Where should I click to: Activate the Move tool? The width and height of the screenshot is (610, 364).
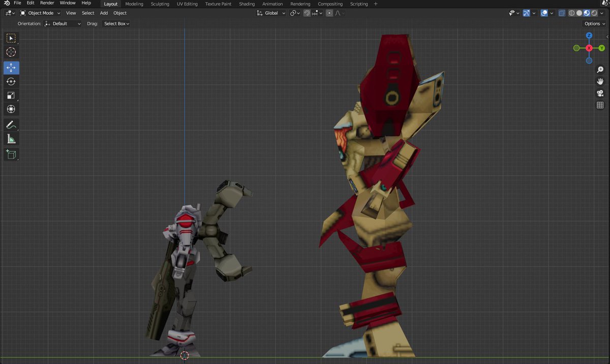11,68
